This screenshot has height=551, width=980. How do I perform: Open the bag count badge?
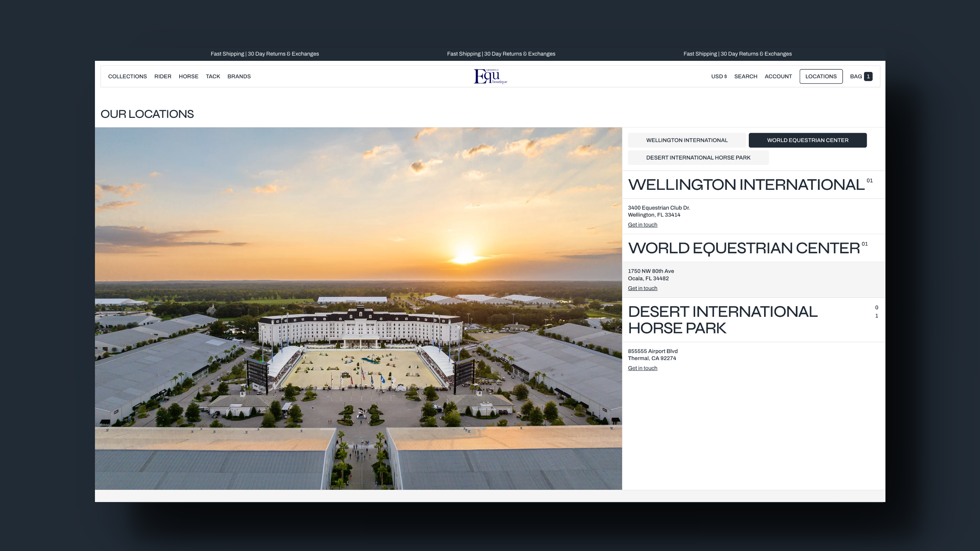[868, 77]
